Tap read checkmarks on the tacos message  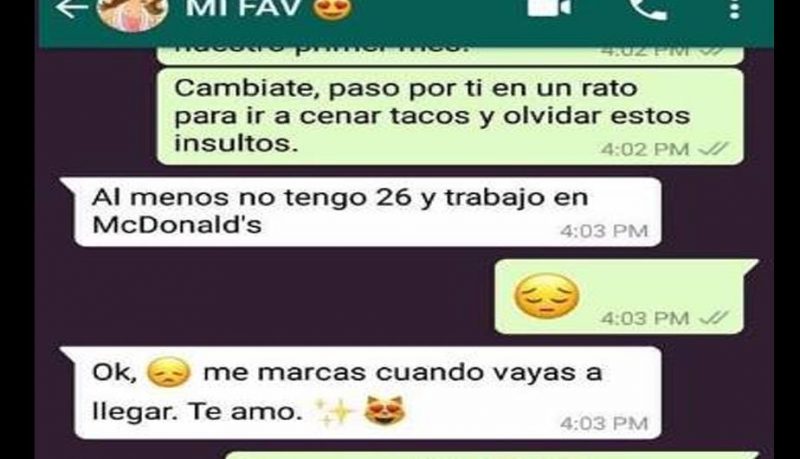point(713,149)
